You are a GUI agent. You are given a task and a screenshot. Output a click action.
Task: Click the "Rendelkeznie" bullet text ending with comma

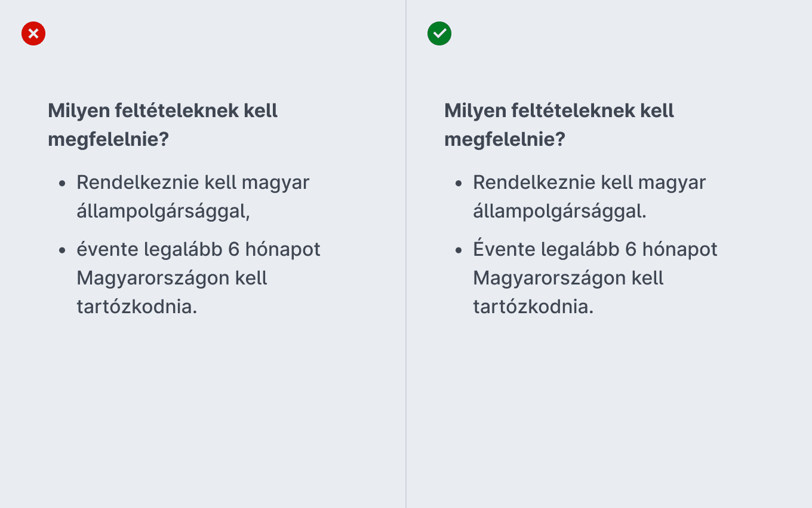[x=193, y=197]
